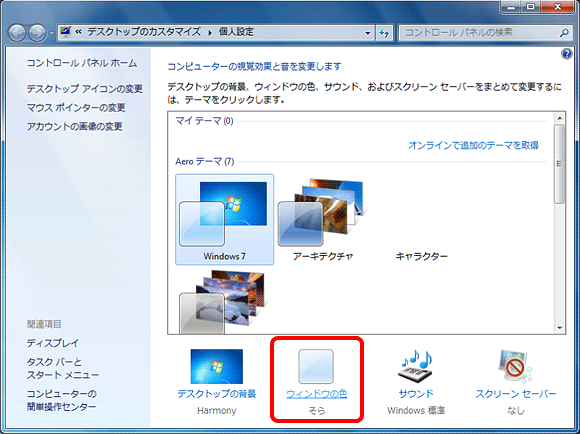The height and width of the screenshot is (434, 580).
Task: Click the サウンド link text
Action: click(416, 394)
